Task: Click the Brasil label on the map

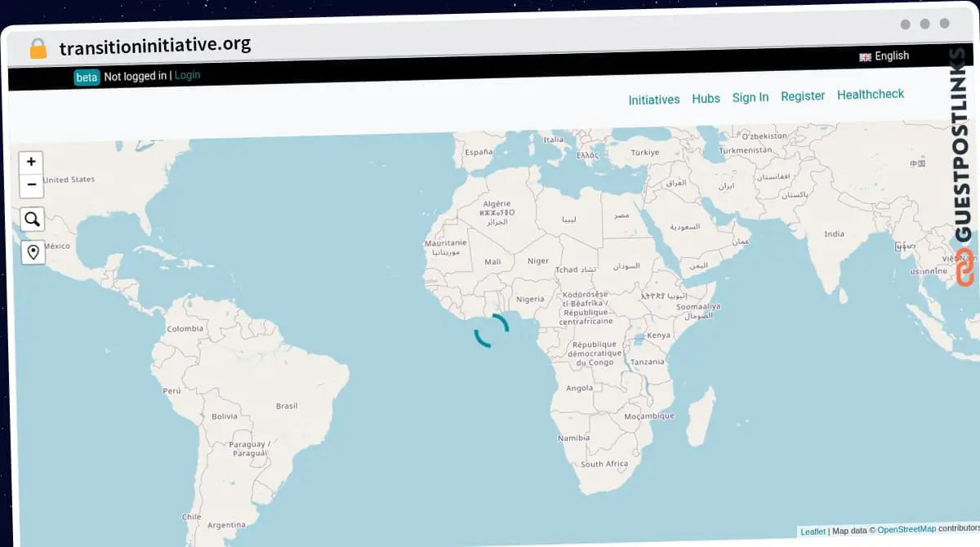Action: (287, 406)
